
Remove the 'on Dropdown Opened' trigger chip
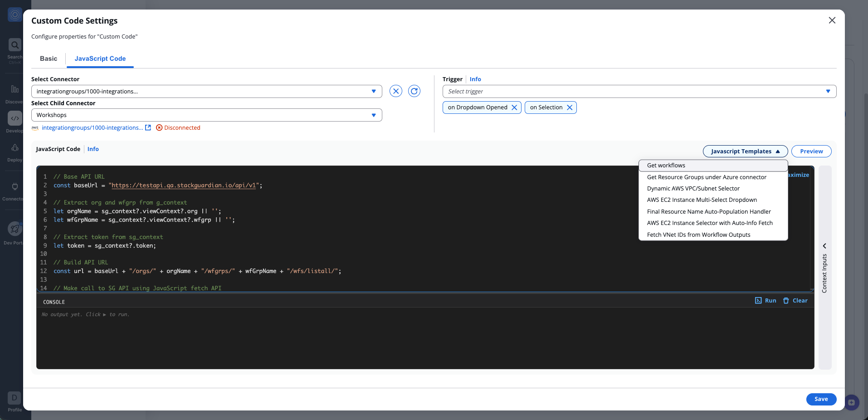click(514, 107)
